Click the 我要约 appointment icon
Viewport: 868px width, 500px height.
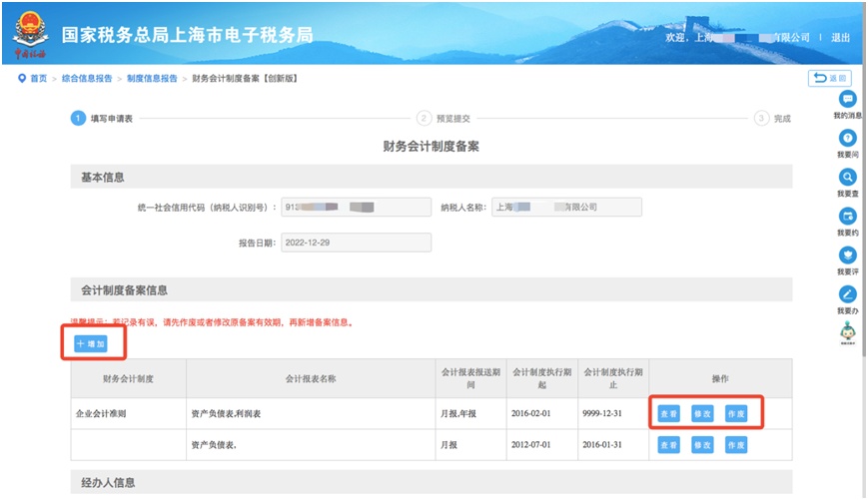(x=847, y=217)
